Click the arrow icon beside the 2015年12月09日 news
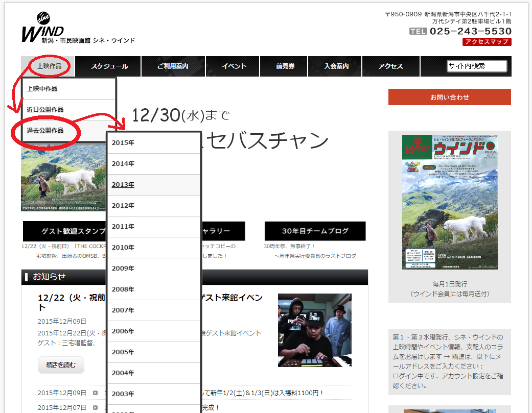Viewport: 532px width, 413px height. tap(95, 394)
